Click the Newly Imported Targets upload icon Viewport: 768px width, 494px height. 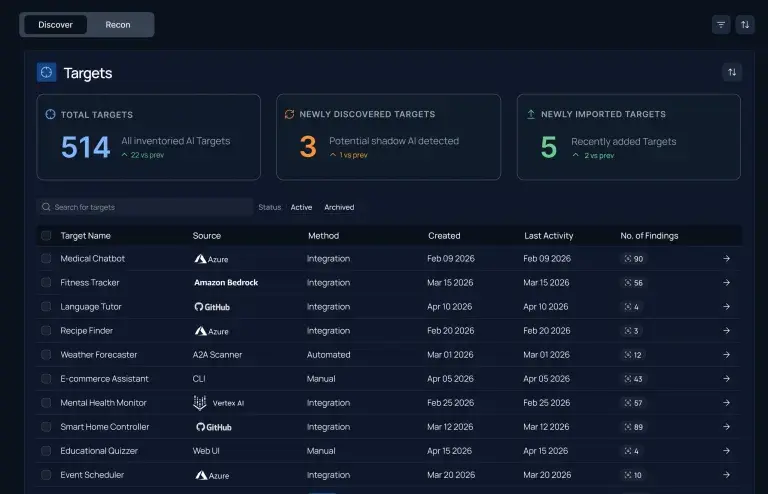(x=531, y=114)
